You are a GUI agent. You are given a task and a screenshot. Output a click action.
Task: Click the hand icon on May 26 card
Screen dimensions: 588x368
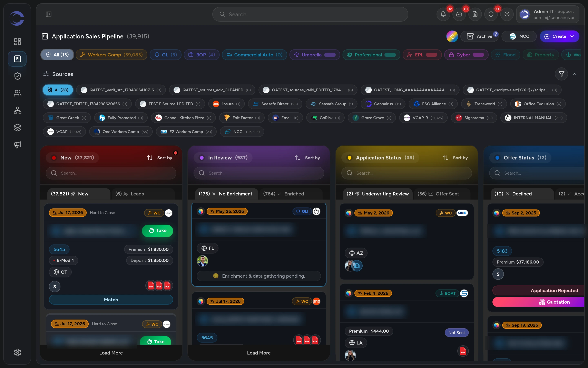[316, 211]
